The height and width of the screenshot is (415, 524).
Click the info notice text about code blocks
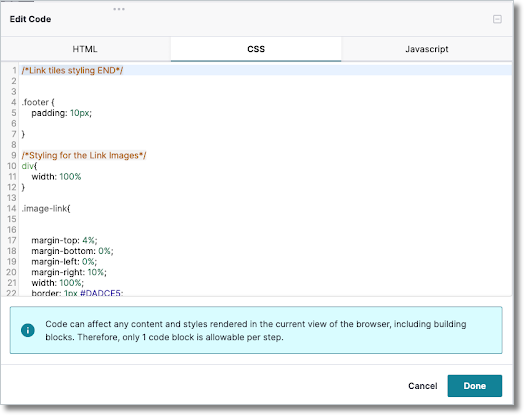pyautogui.click(x=256, y=330)
